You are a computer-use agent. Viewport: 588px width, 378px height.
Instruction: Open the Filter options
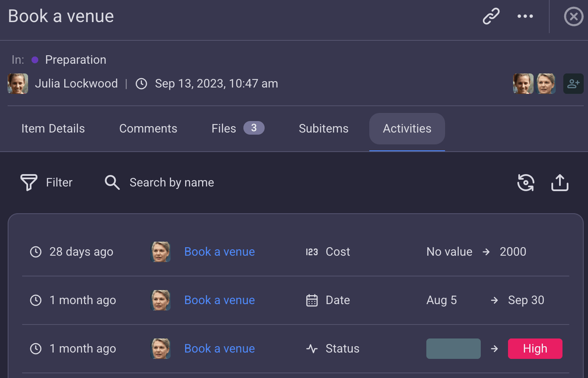(47, 182)
